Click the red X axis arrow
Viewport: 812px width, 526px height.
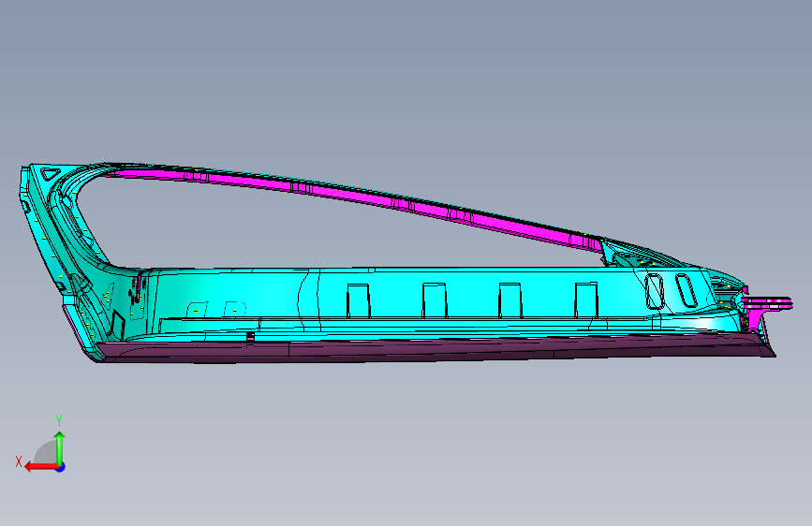click(40, 467)
